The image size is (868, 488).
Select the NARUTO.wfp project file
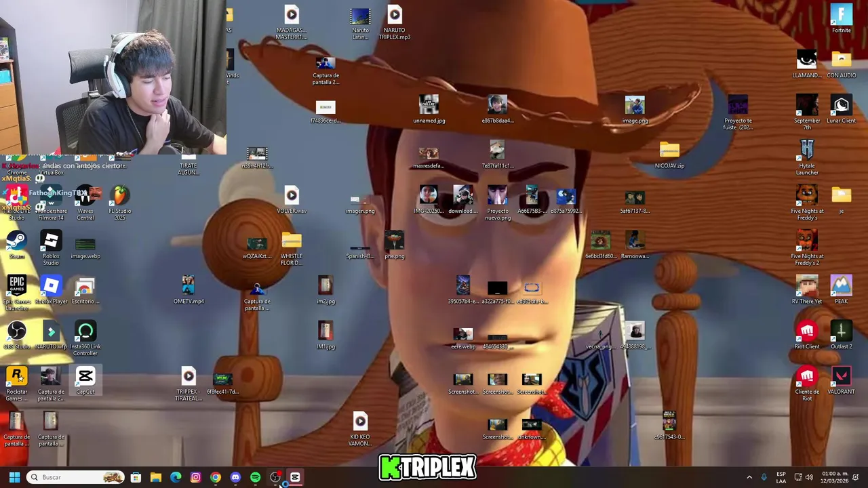point(51,335)
